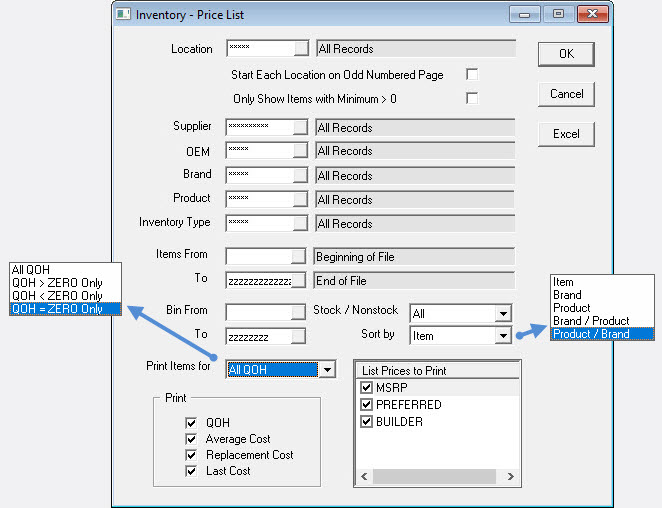Uncheck the Replacement Cost print option
This screenshot has width=662, height=508.
[x=191, y=455]
